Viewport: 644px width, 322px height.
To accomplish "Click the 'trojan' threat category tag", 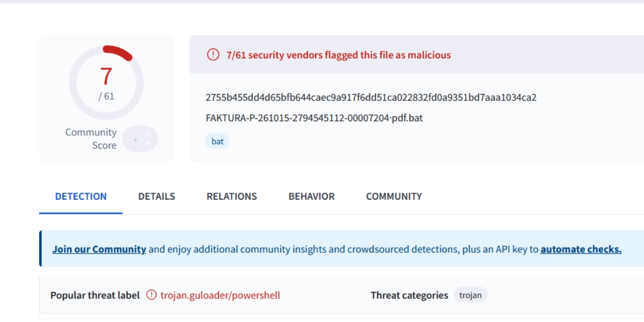I will 470,295.
